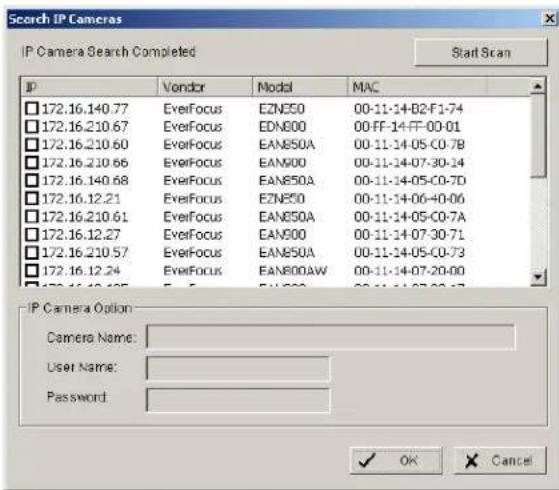
Task: Click EZN850 model in 172.16.140.77 row
Action: 282,109
